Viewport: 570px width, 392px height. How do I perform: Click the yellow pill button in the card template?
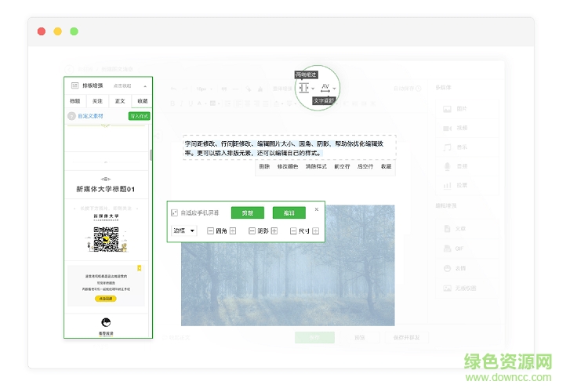pos(106,299)
